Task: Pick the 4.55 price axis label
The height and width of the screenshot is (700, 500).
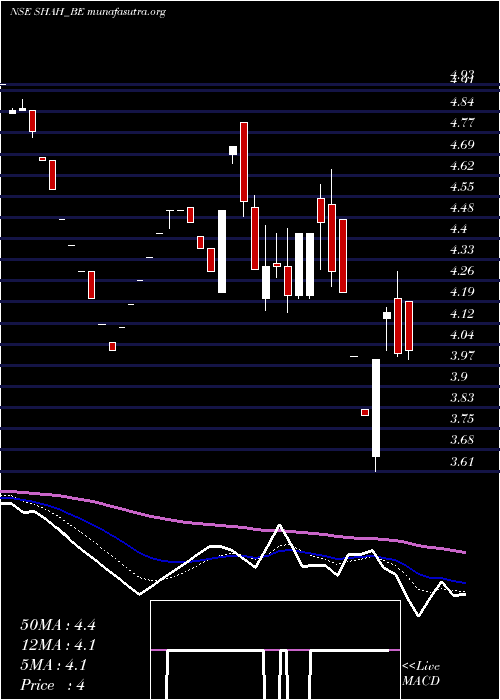Action: point(462,187)
